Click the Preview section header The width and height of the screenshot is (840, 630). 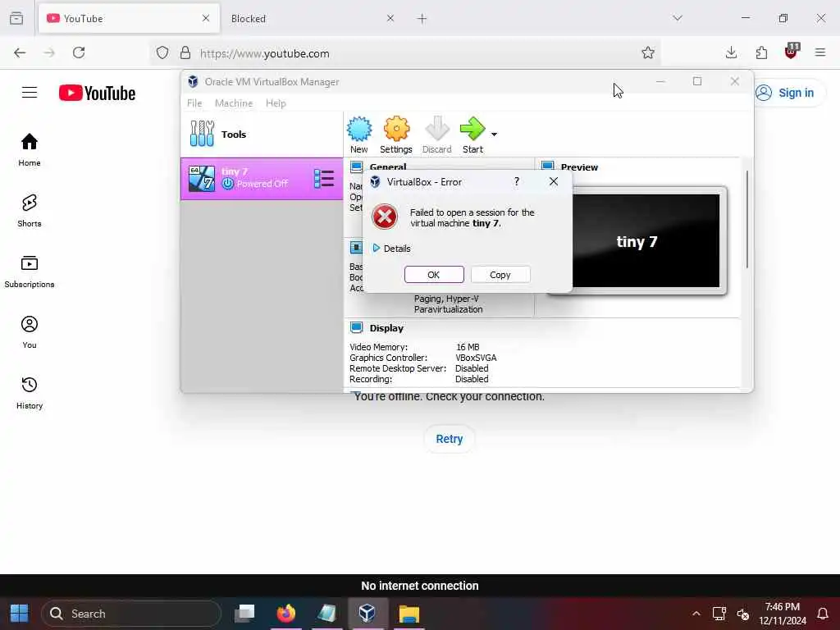578,167
